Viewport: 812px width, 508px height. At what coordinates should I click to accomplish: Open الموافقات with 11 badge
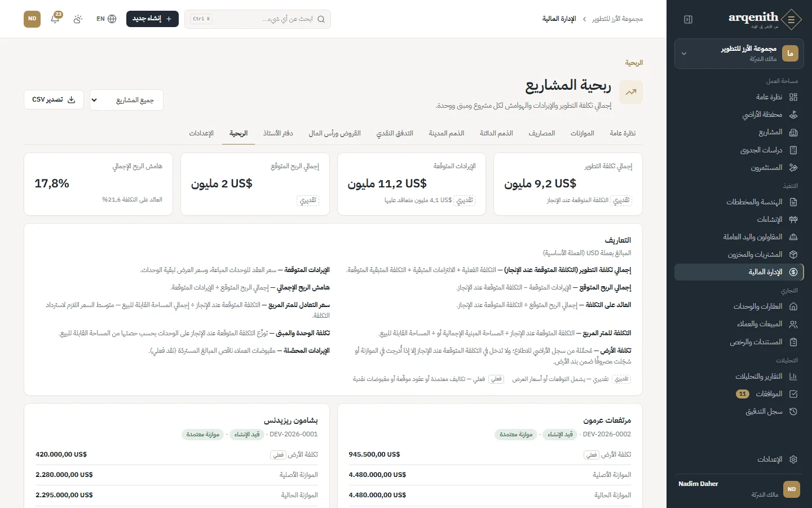(739, 394)
